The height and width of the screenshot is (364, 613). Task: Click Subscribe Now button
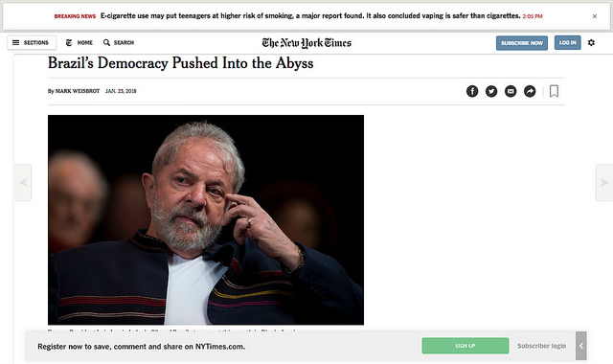click(521, 43)
